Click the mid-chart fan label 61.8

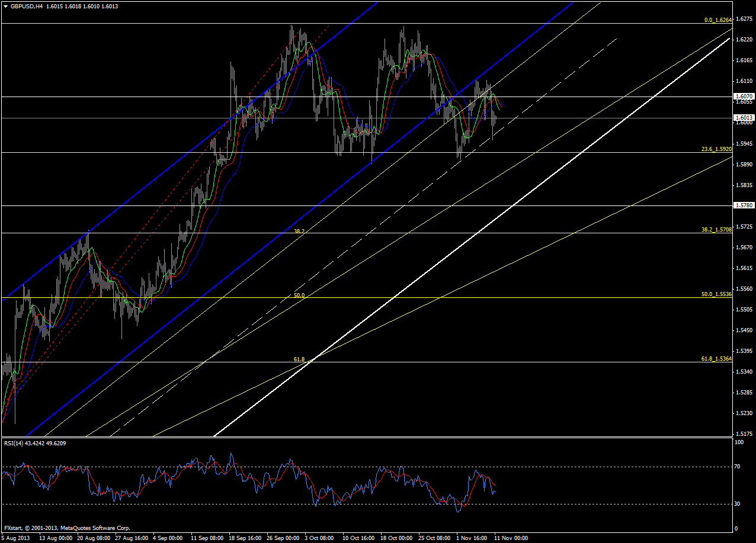[x=299, y=359]
